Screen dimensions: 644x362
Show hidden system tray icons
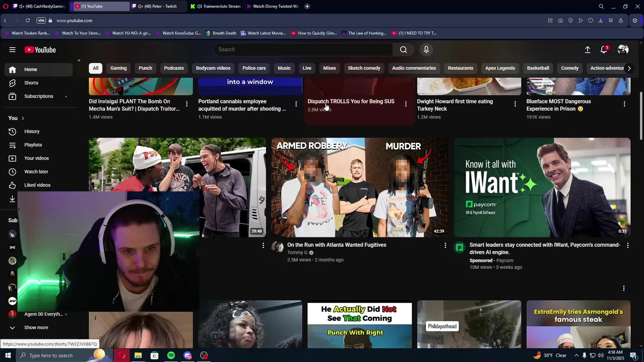[578, 355]
